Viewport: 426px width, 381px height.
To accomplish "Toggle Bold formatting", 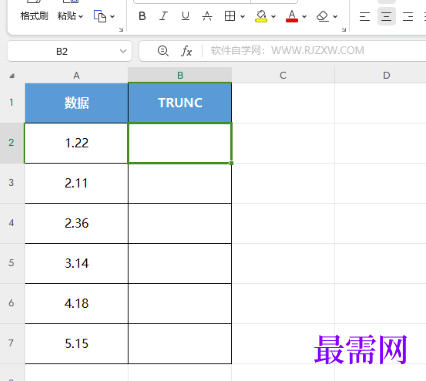I will 142,16.
